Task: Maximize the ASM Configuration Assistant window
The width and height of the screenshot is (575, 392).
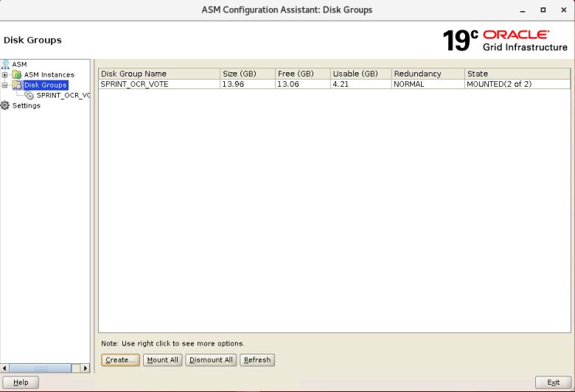Action: point(543,10)
